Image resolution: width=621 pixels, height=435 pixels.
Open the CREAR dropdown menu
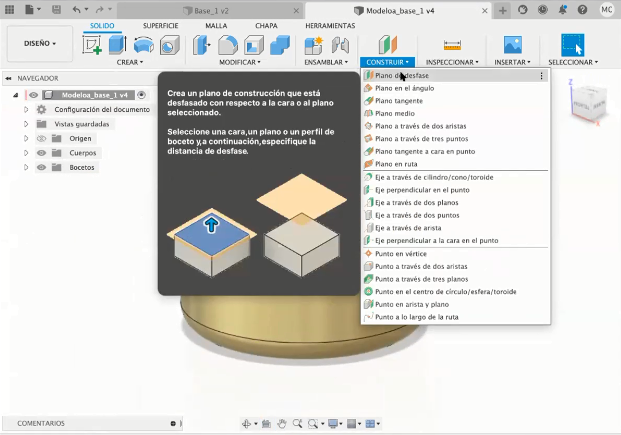pyautogui.click(x=130, y=63)
